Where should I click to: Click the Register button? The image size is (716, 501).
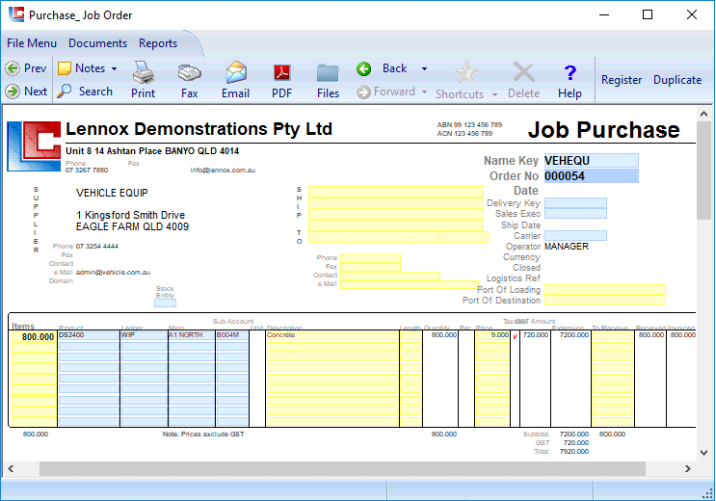[622, 80]
